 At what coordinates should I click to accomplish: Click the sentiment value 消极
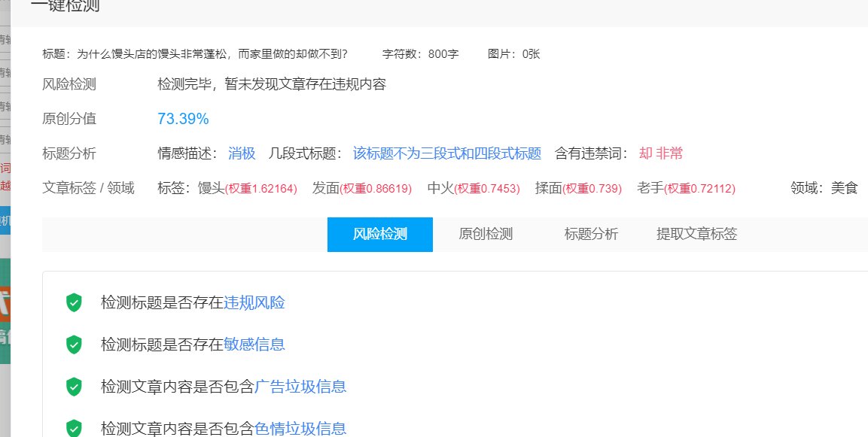[x=242, y=153]
